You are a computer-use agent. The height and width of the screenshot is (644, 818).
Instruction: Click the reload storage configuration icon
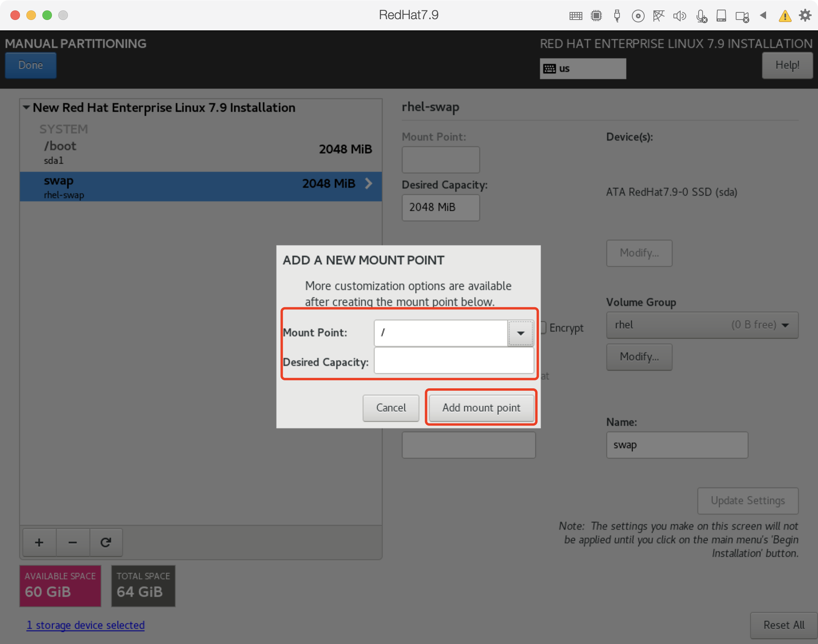coord(106,542)
